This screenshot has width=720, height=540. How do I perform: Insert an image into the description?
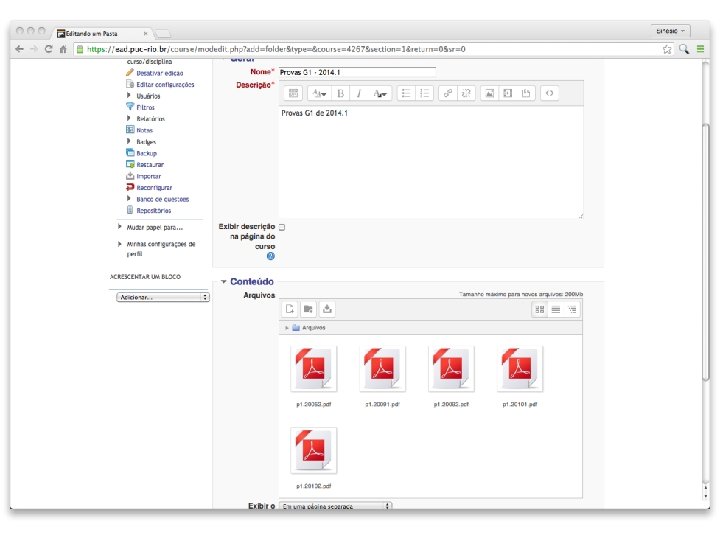pos(489,93)
